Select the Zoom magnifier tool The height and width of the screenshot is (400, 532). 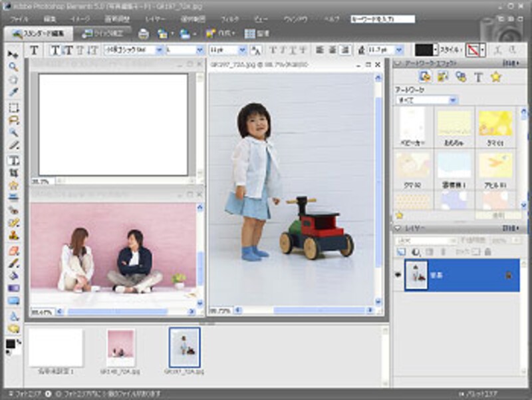(13, 67)
